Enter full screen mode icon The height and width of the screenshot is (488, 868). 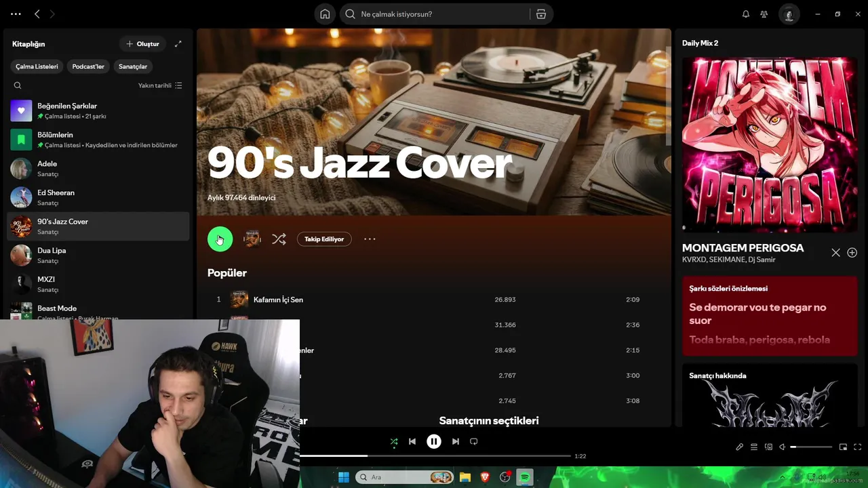[x=858, y=447]
